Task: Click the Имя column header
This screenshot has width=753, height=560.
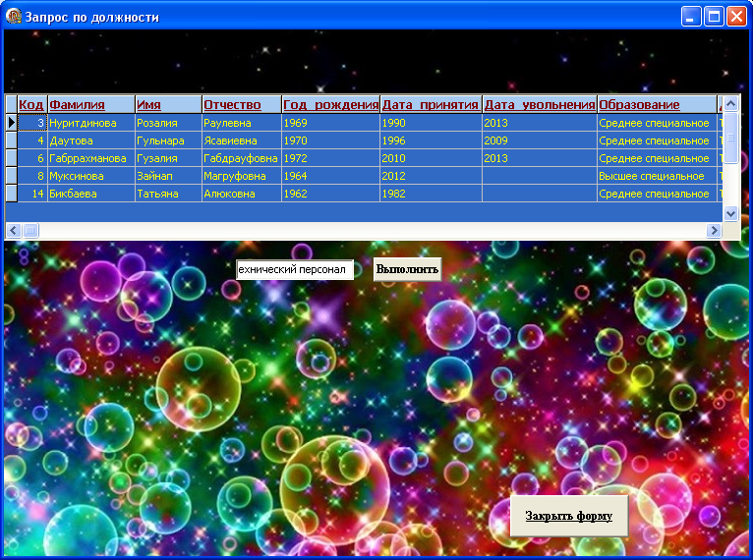Action: 168,104
